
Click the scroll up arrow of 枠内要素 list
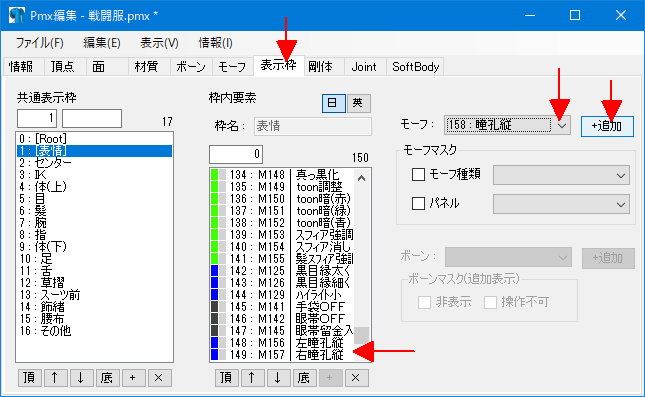point(362,178)
